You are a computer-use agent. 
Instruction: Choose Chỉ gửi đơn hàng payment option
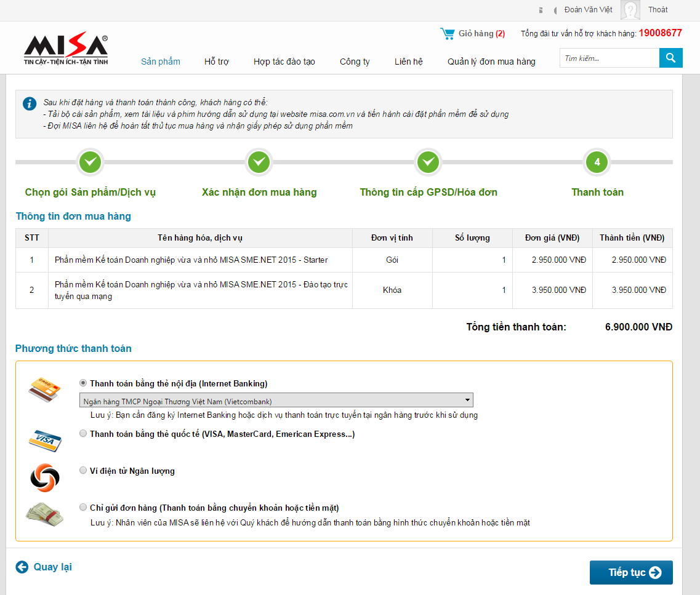[x=83, y=508]
